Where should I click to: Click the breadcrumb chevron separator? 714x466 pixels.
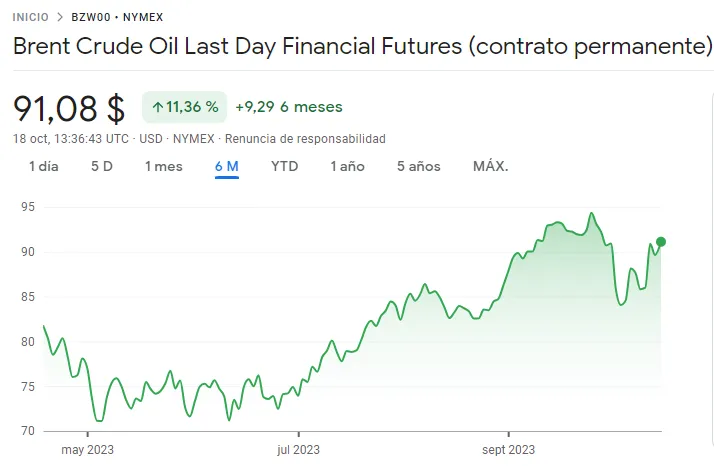(60, 17)
